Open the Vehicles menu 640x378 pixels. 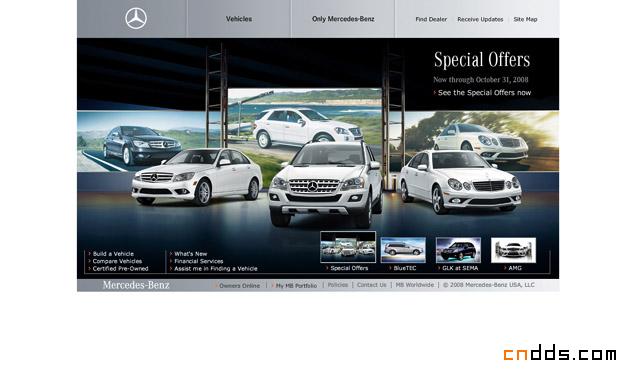(239, 19)
